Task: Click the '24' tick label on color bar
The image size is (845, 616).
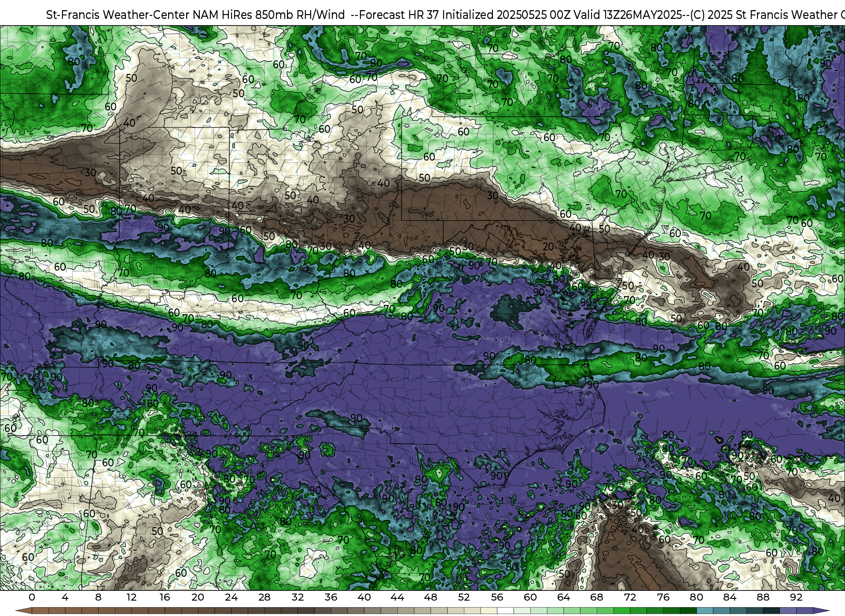Action: pos(231,598)
